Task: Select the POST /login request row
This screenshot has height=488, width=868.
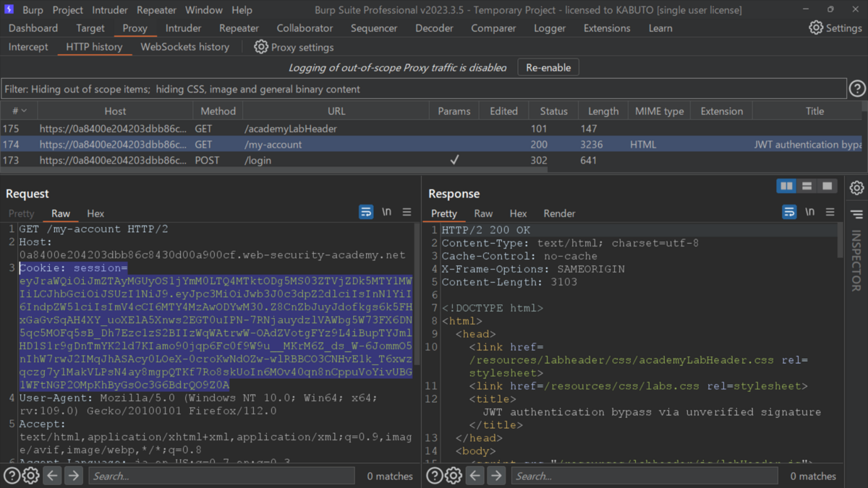Action: pyautogui.click(x=431, y=160)
